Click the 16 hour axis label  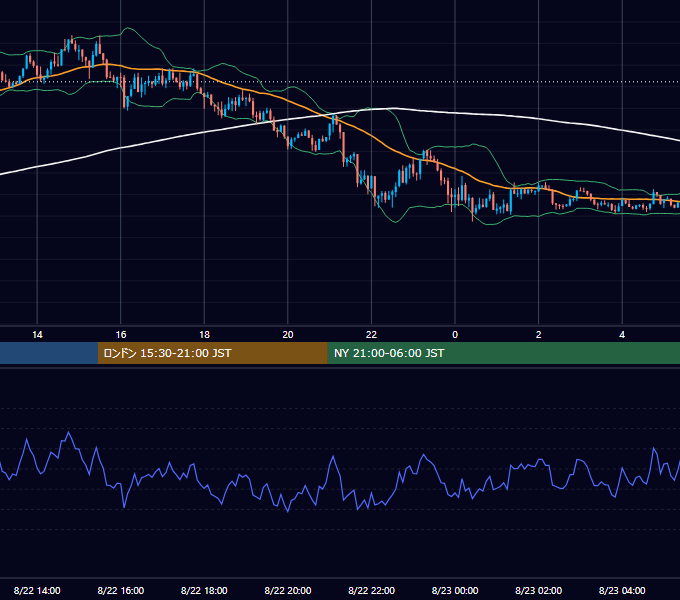(x=121, y=335)
